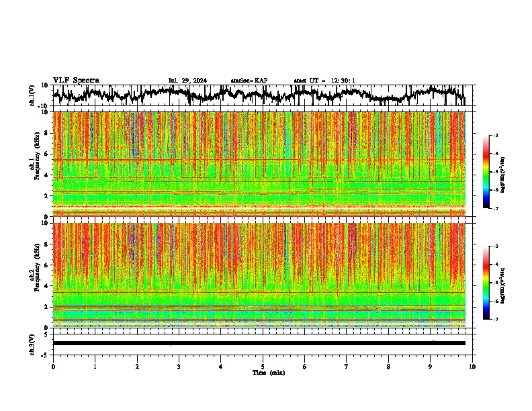Click time axis tick label "5"
This screenshot has width=532, height=411.
click(x=263, y=367)
